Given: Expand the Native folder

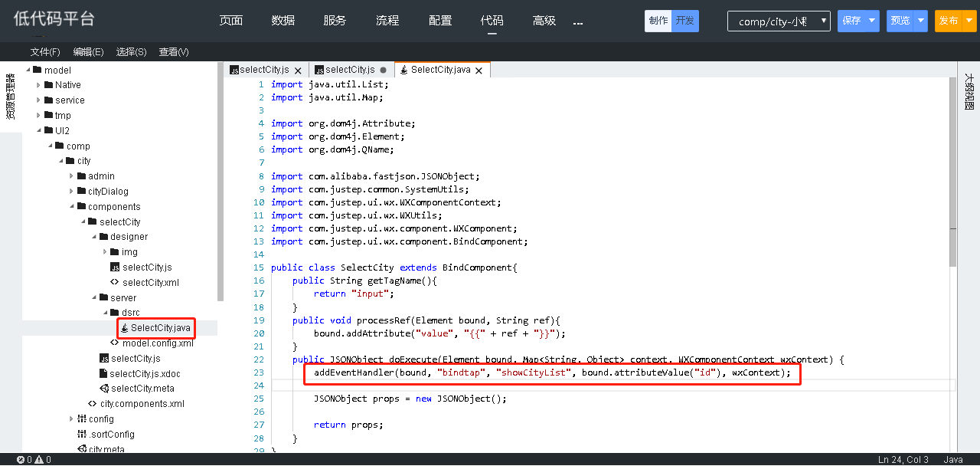Looking at the screenshot, I should tap(39, 85).
